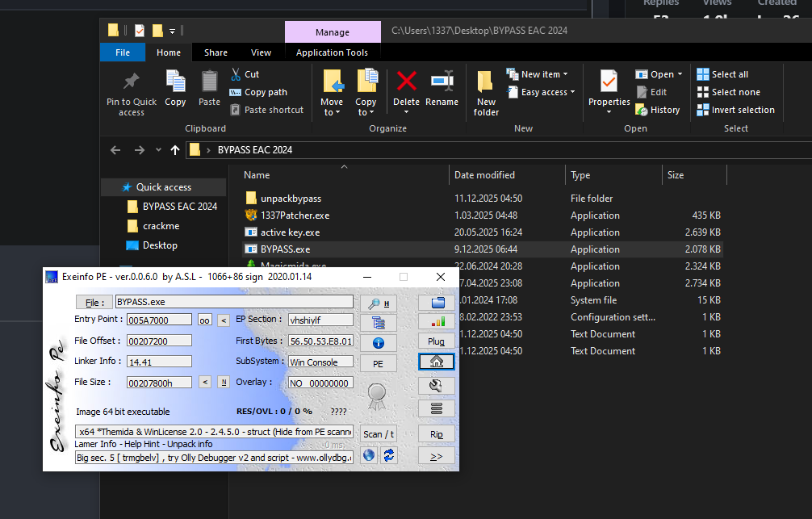
Task: Expand Exeinfo PE with the >> button
Action: pos(437,456)
